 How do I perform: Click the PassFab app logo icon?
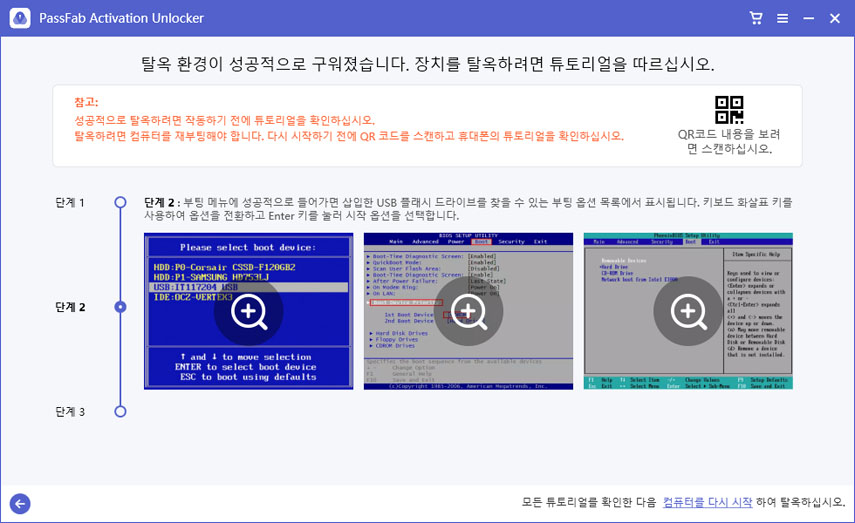[20, 18]
